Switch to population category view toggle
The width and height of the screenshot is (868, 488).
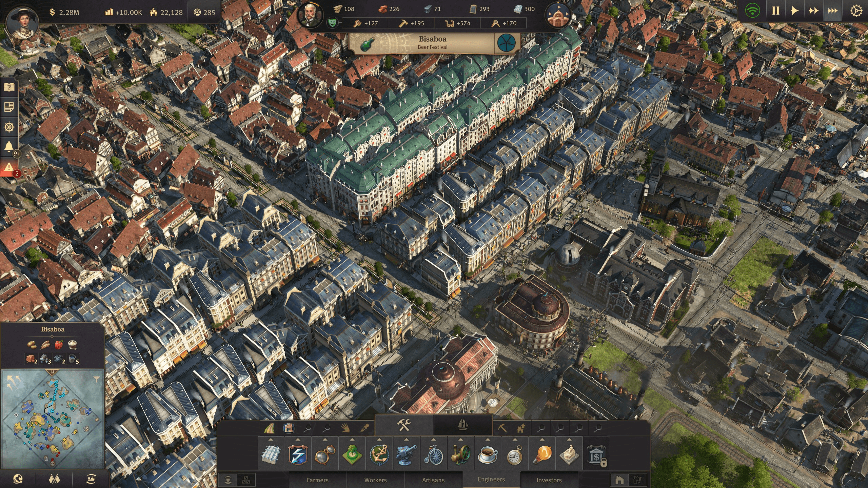point(228,480)
